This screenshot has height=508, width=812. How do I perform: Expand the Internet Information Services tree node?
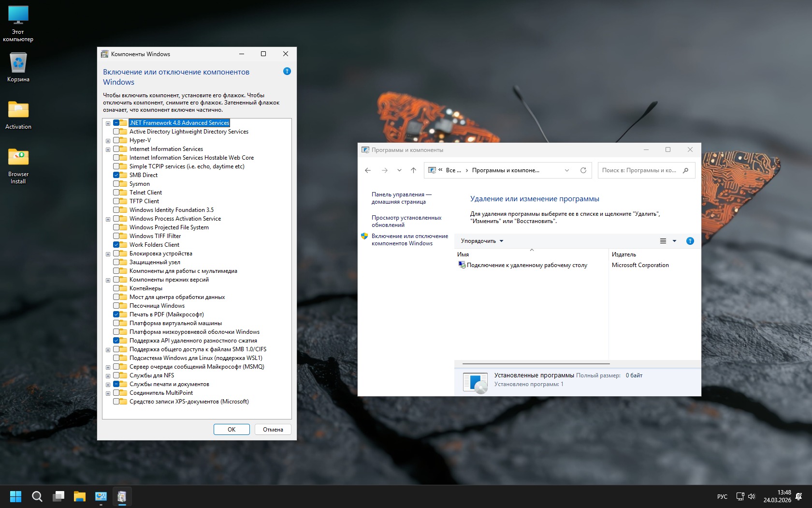pyautogui.click(x=108, y=149)
